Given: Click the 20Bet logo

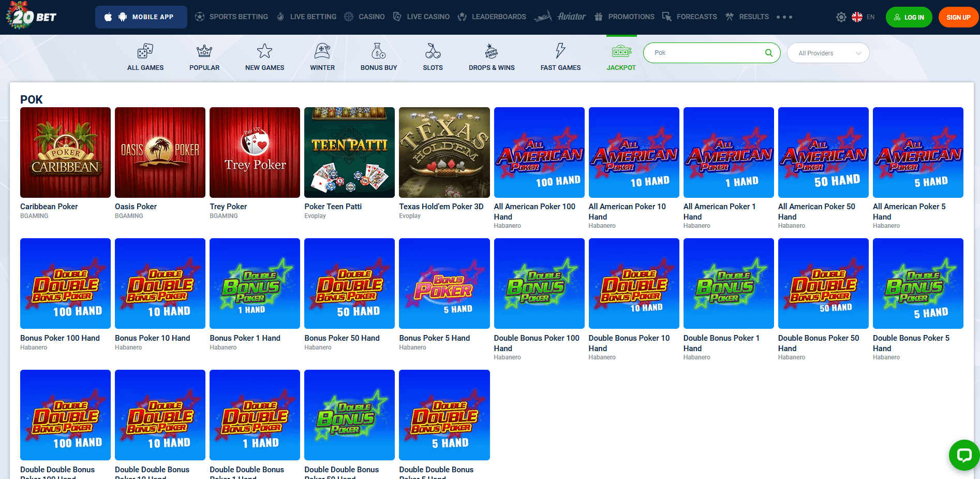Looking at the screenshot, I should (x=31, y=16).
